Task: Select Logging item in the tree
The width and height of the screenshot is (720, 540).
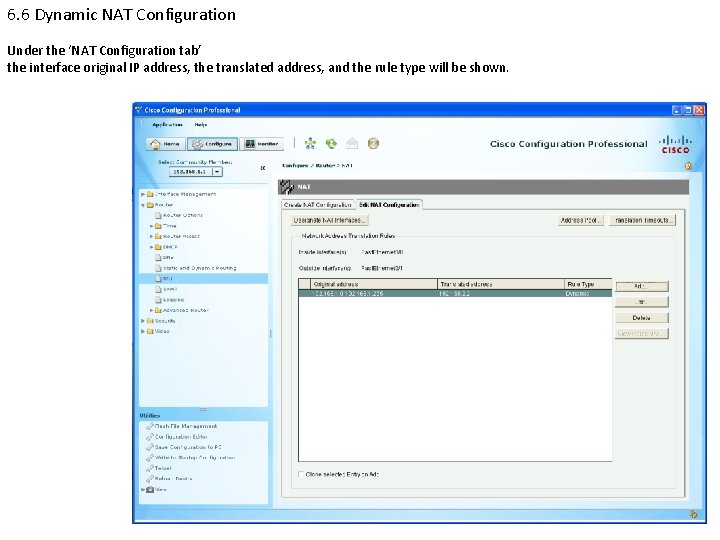Action: pos(173,300)
